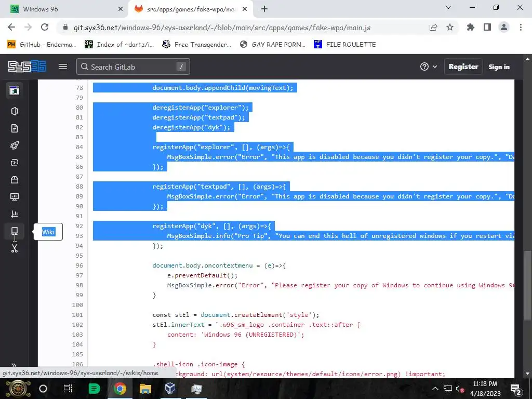
Task: Open Snippets scissors icon in sidebar
Action: point(14,248)
